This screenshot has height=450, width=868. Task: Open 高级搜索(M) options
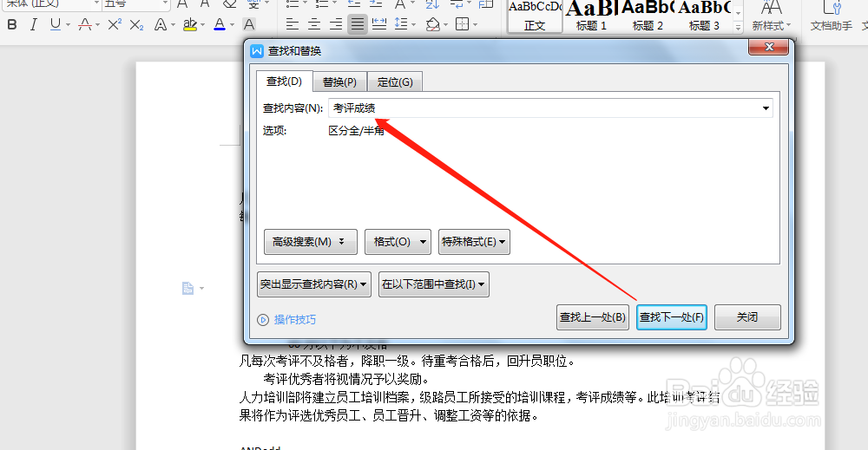(x=311, y=242)
